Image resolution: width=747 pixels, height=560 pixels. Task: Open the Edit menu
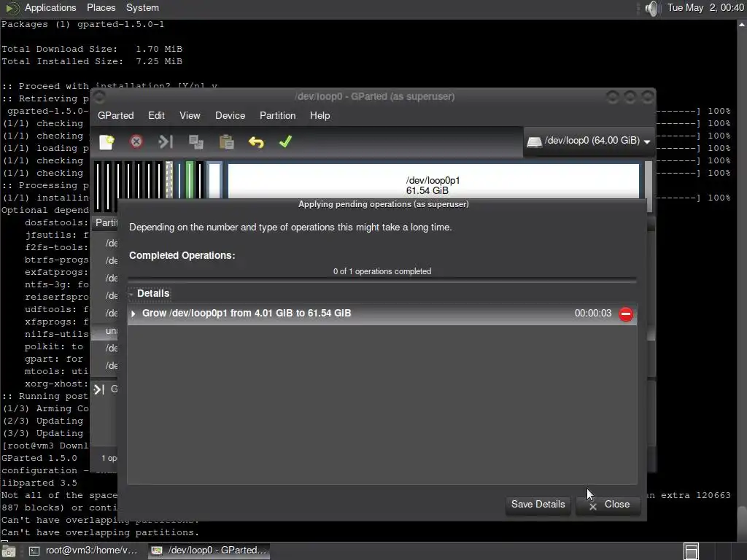click(156, 116)
